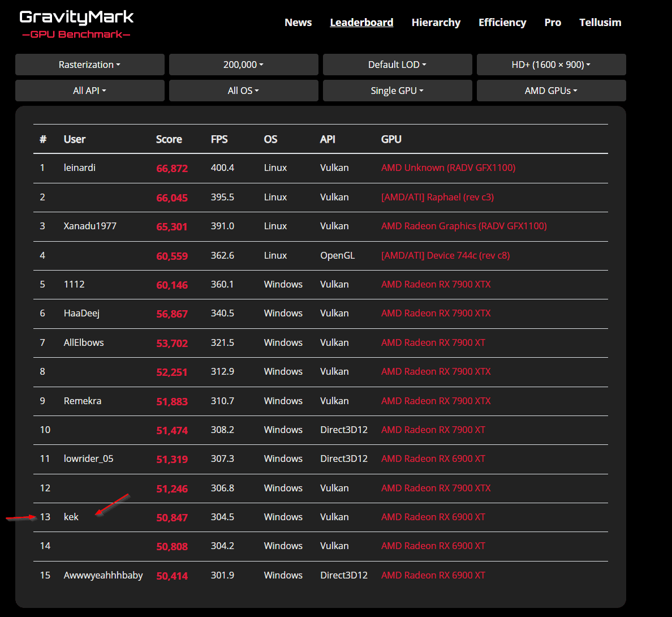The height and width of the screenshot is (617, 672).
Task: Open the Efficiency page
Action: pos(502,22)
